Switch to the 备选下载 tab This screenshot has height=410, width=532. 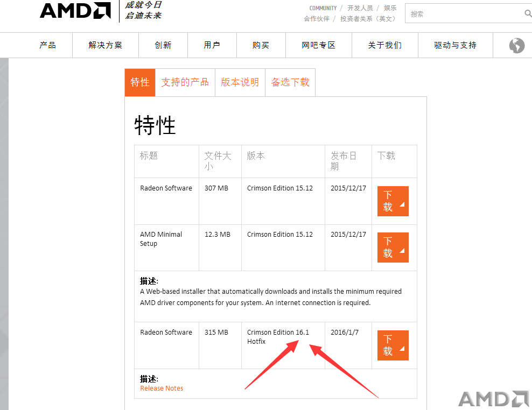point(290,82)
